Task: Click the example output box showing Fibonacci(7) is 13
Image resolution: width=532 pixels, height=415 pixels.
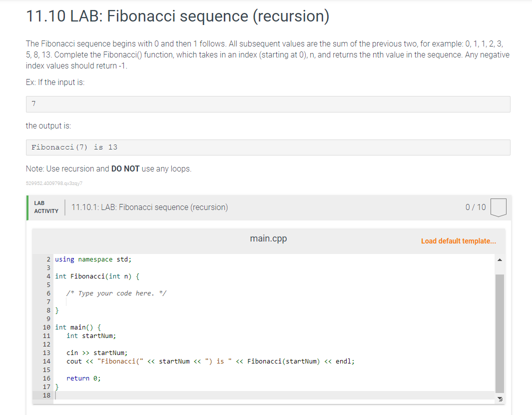Action: click(x=268, y=147)
